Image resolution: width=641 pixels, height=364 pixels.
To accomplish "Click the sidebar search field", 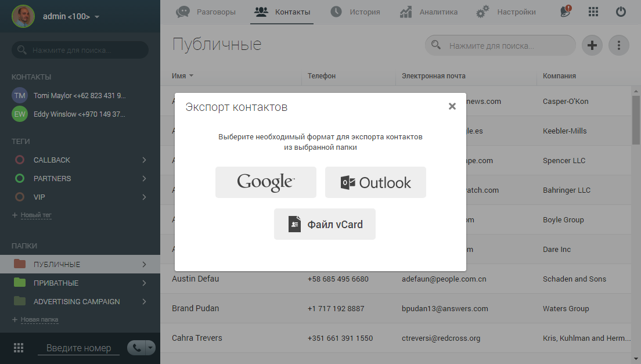I will coord(80,50).
